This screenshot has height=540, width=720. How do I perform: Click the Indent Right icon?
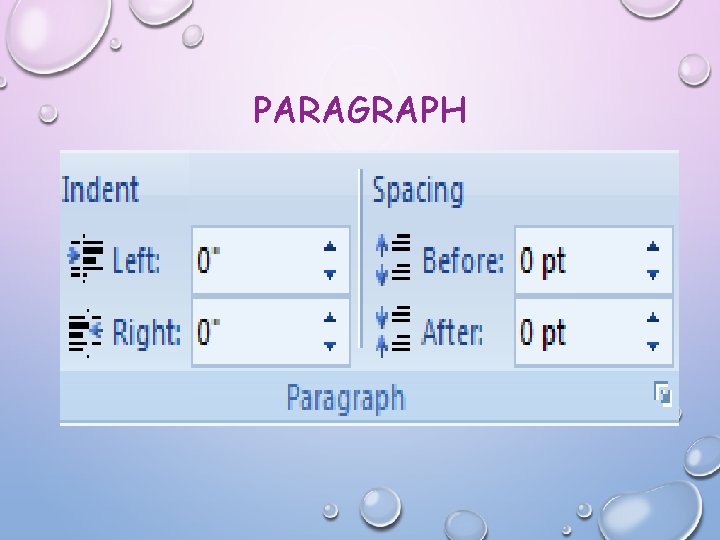(x=84, y=332)
